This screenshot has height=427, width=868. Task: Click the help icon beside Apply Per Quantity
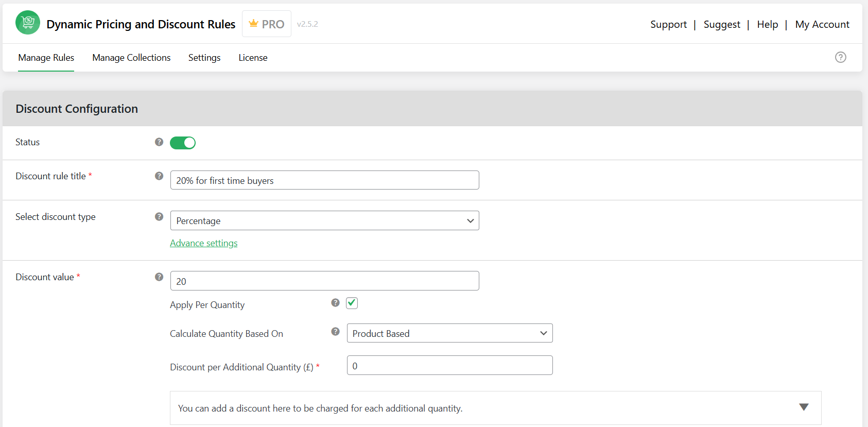(x=335, y=302)
